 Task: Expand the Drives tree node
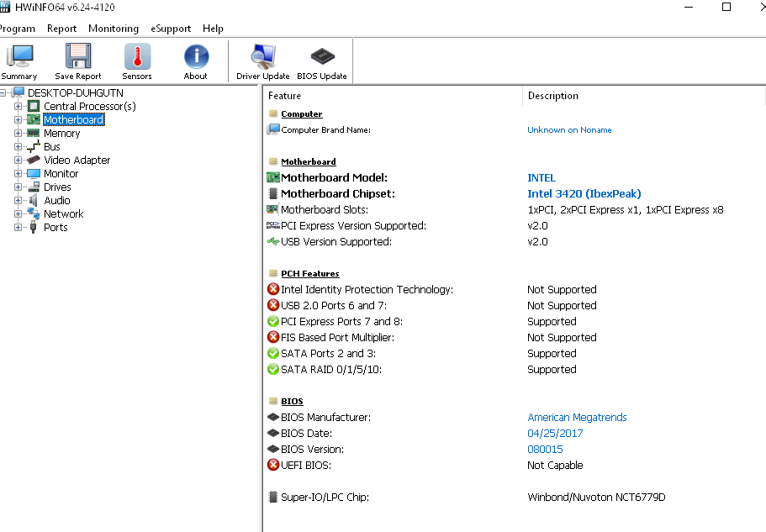click(x=18, y=187)
